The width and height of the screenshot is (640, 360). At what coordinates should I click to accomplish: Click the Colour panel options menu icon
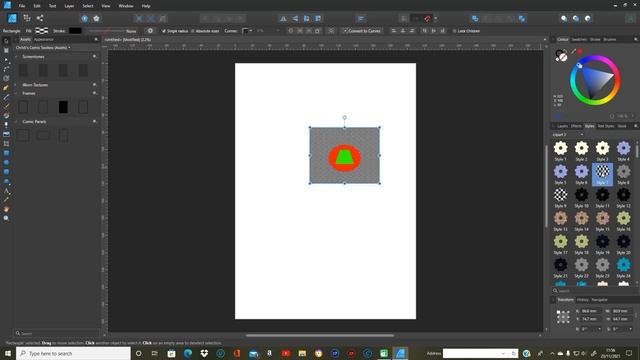click(636, 40)
